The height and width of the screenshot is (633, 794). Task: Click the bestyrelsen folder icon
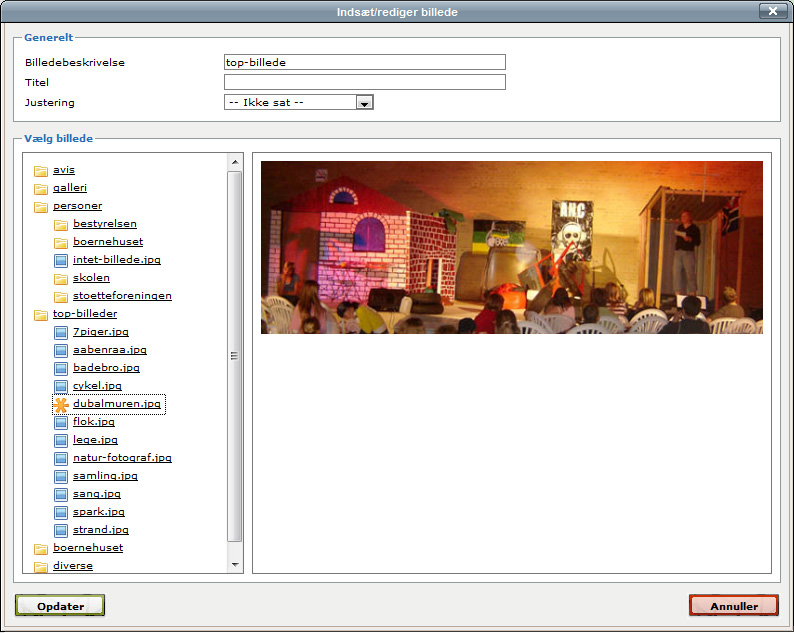pyautogui.click(x=61, y=224)
